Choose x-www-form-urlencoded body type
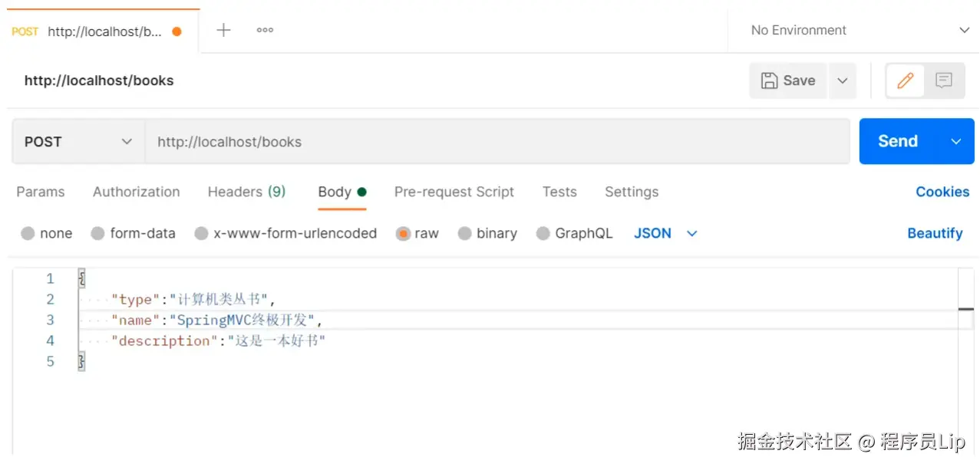The image size is (980, 467). coord(201,234)
